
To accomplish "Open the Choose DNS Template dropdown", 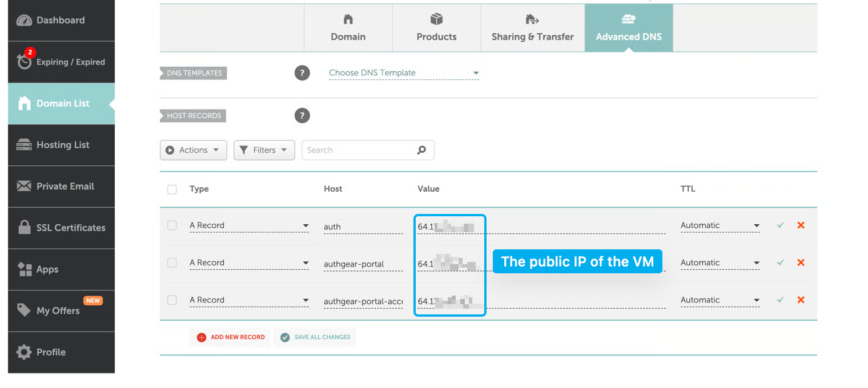I will click(x=403, y=73).
